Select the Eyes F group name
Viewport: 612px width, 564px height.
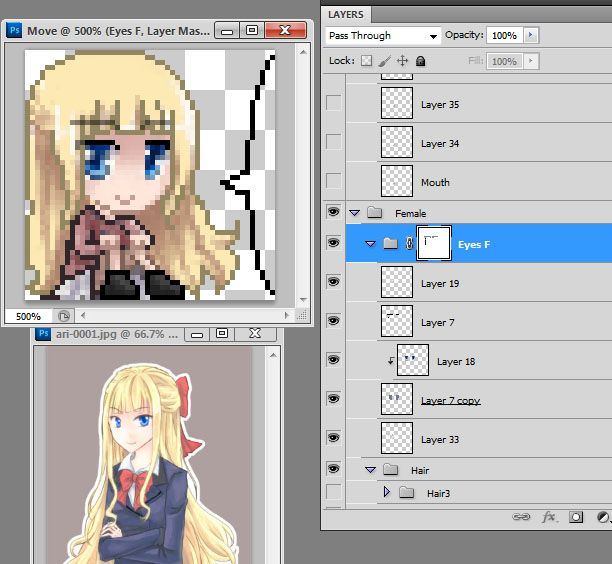coord(473,244)
